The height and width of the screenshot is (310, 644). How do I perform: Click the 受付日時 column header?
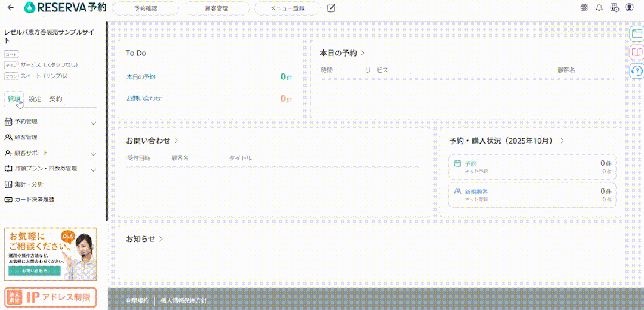(x=138, y=158)
